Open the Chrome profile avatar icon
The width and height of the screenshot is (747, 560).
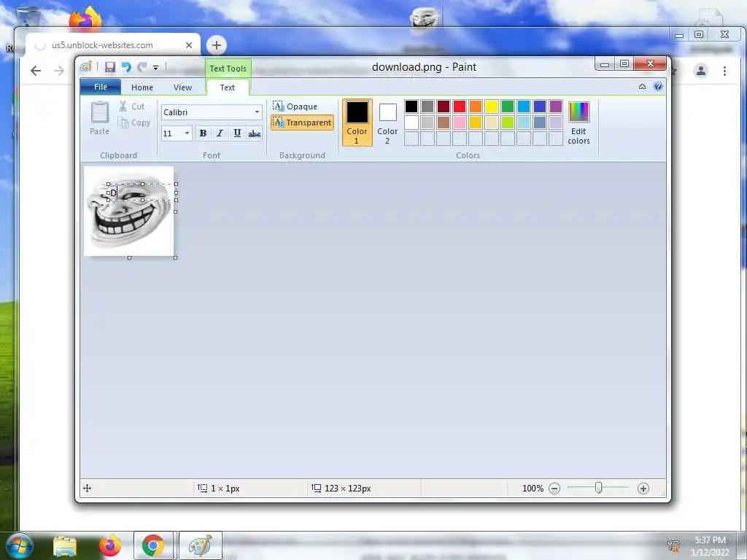(701, 71)
